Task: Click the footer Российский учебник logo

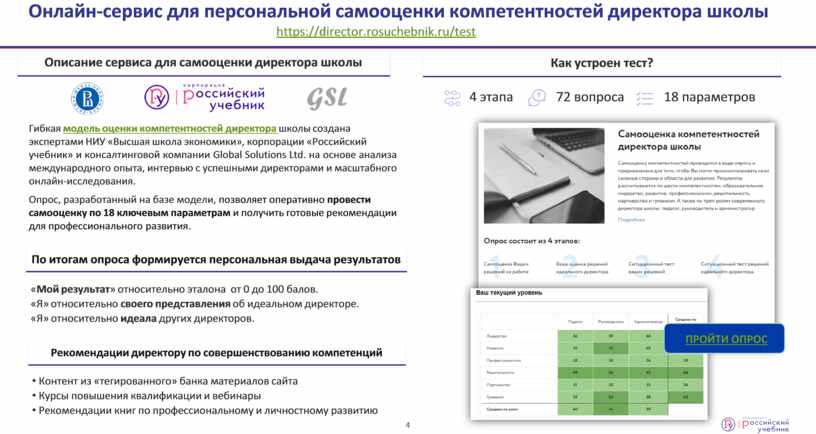Action: [x=755, y=424]
